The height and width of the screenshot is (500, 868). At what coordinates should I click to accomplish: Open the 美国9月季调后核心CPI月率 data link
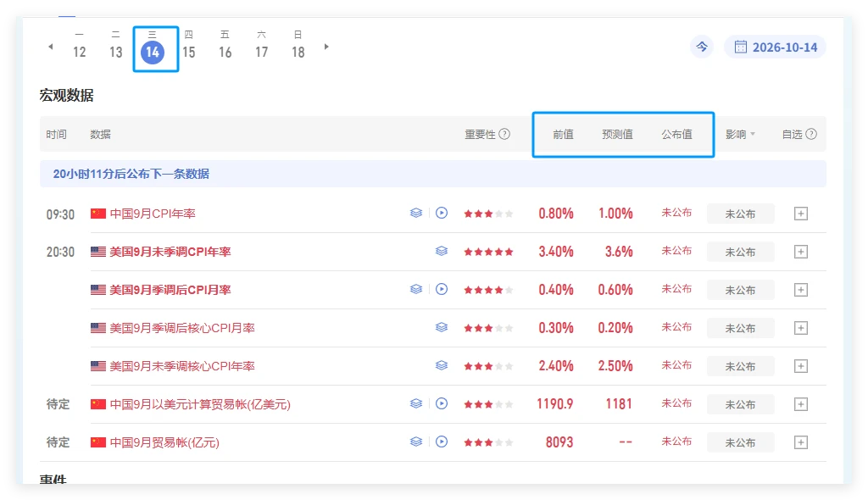182,328
